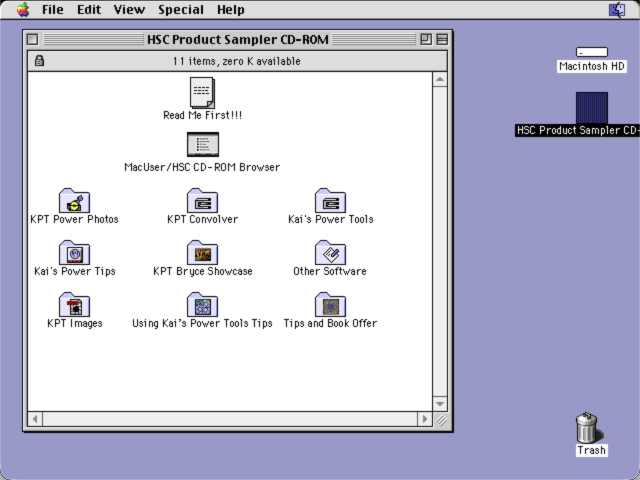Screen dimensions: 640x480
Task: Click the Kai's Power Tools folder icon
Action: tap(330, 200)
